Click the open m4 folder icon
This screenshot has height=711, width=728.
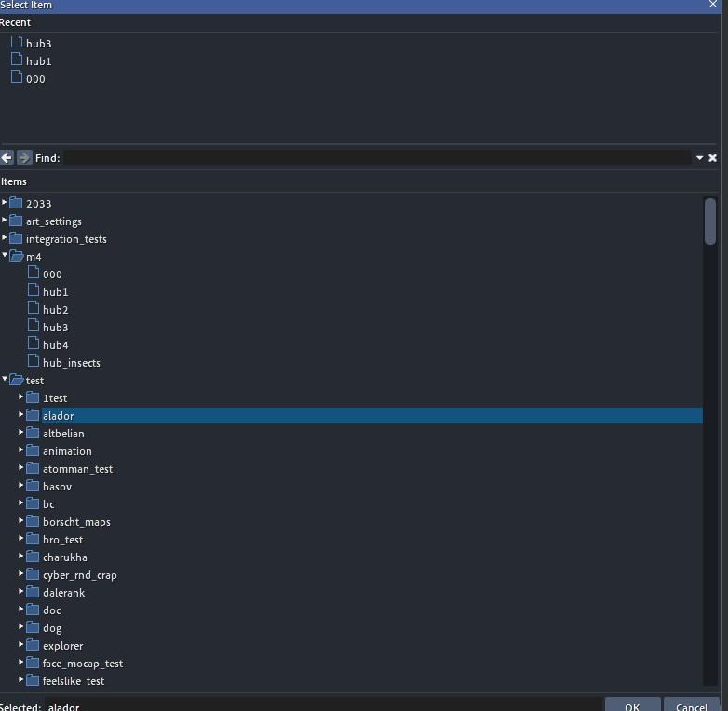point(17,257)
